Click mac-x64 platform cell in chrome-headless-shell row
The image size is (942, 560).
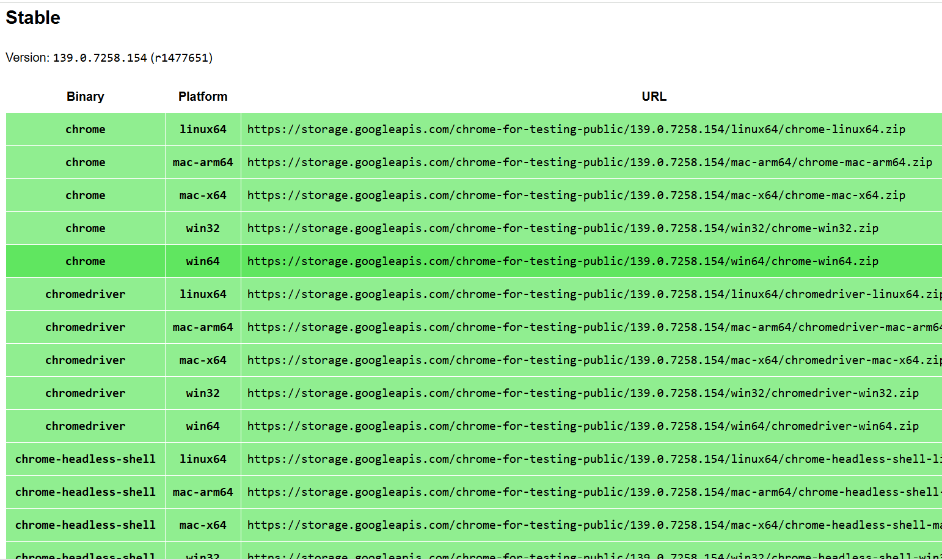tap(203, 525)
